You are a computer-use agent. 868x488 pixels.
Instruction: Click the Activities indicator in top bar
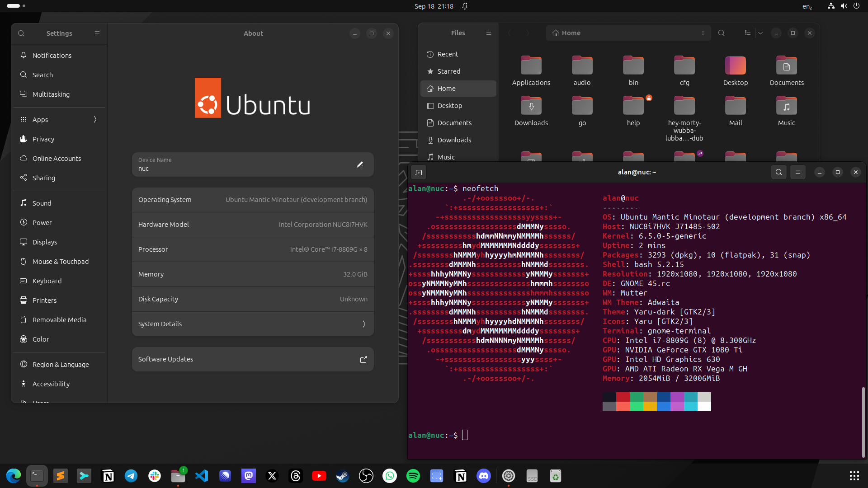16,6
